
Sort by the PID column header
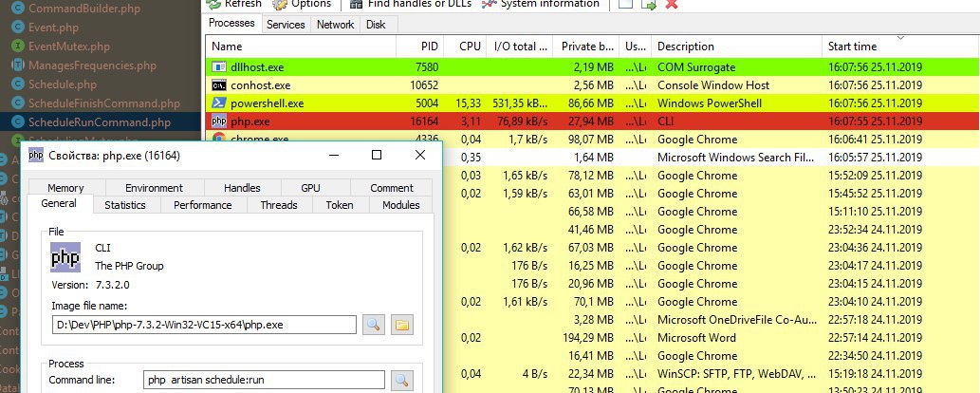(420, 47)
